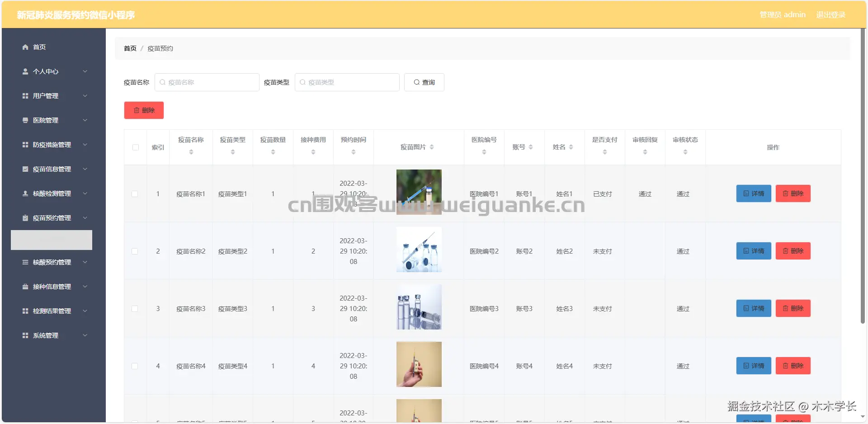Click the person icon beside 个人中心
Viewport: 868px width, 424px height.
(x=25, y=71)
